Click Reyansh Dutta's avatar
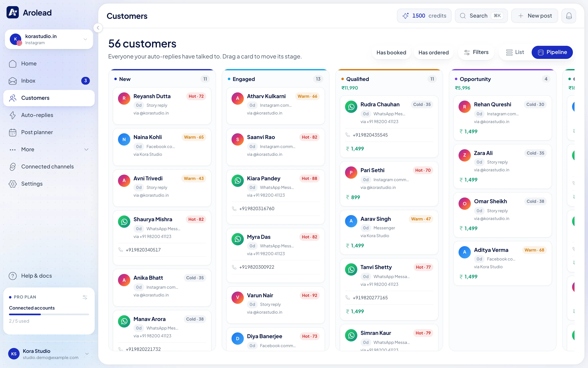The image size is (588, 368). (x=124, y=99)
